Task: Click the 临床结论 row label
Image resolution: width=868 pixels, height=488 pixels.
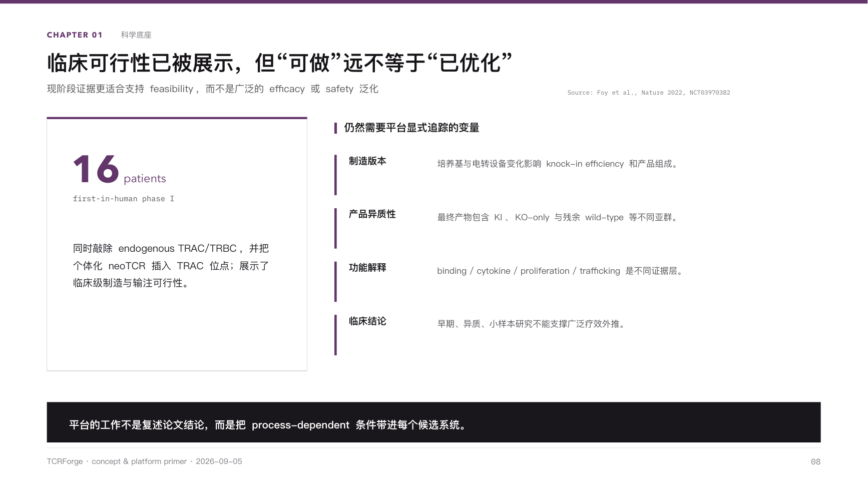Action: tap(367, 321)
